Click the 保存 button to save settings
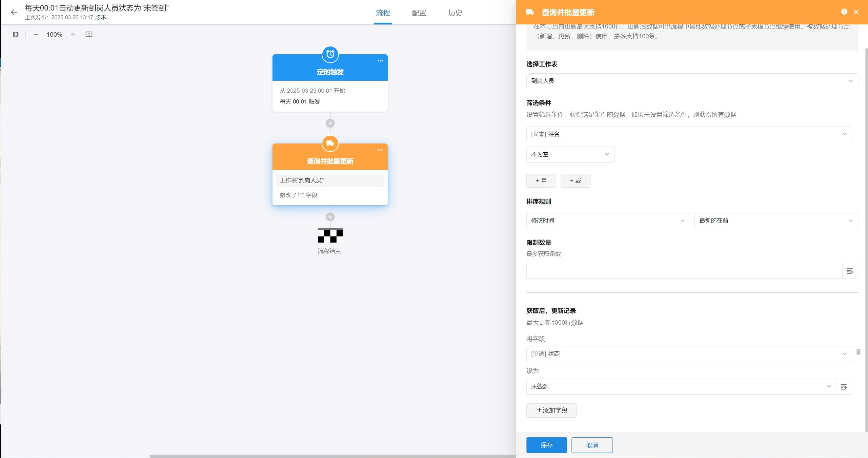This screenshot has height=458, width=868. pos(546,445)
